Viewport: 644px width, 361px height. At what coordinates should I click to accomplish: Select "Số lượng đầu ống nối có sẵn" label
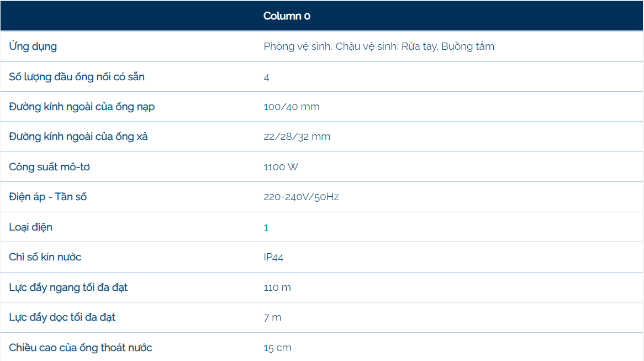77,77
